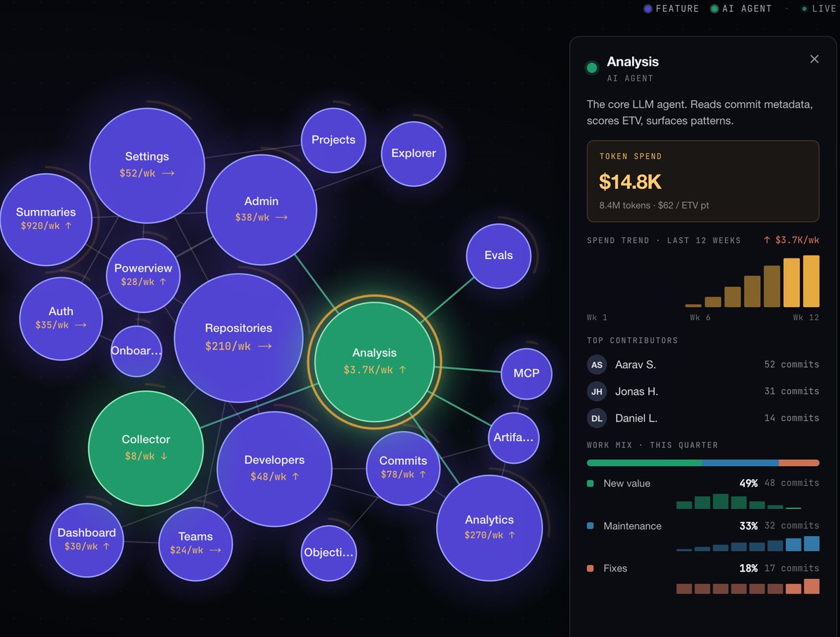Click the $14.8K token spend value
This screenshot has height=637, width=840.
coord(630,181)
